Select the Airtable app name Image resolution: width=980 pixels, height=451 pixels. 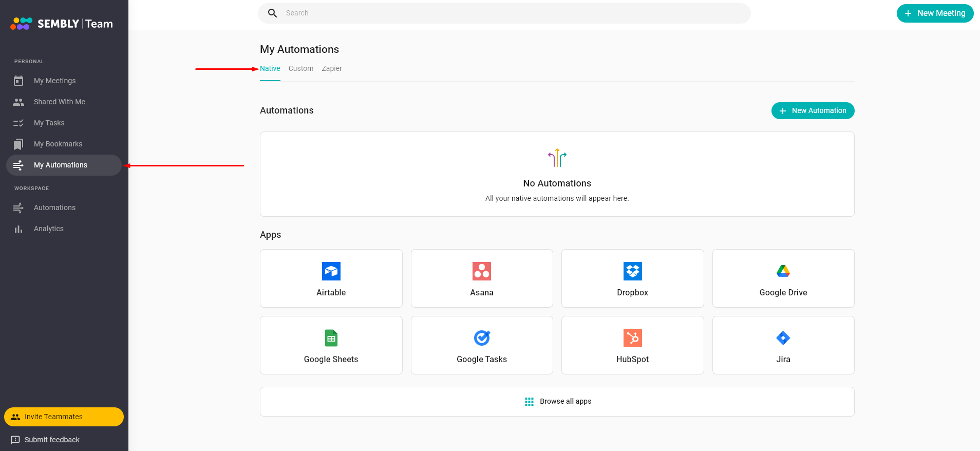click(331, 292)
